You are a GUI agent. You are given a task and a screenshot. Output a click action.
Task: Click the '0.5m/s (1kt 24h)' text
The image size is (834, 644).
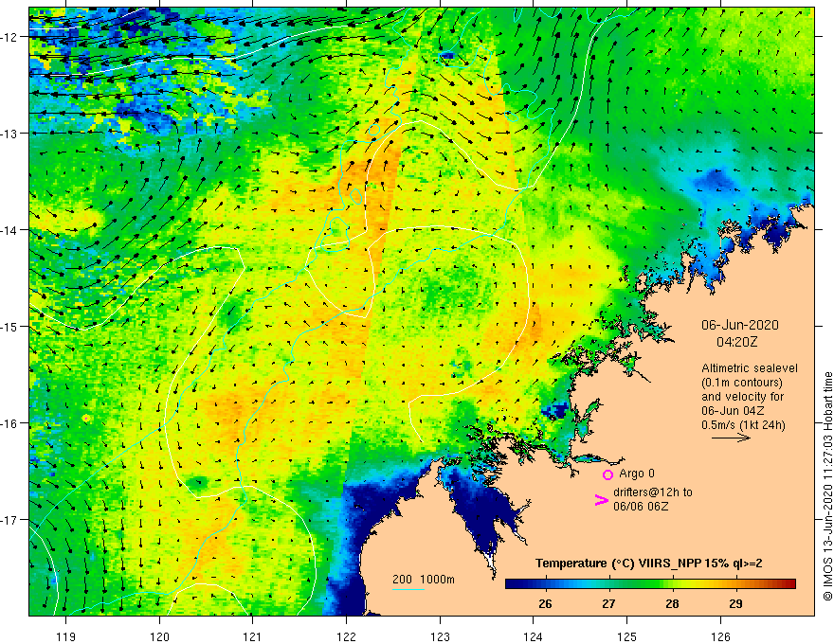click(x=743, y=424)
